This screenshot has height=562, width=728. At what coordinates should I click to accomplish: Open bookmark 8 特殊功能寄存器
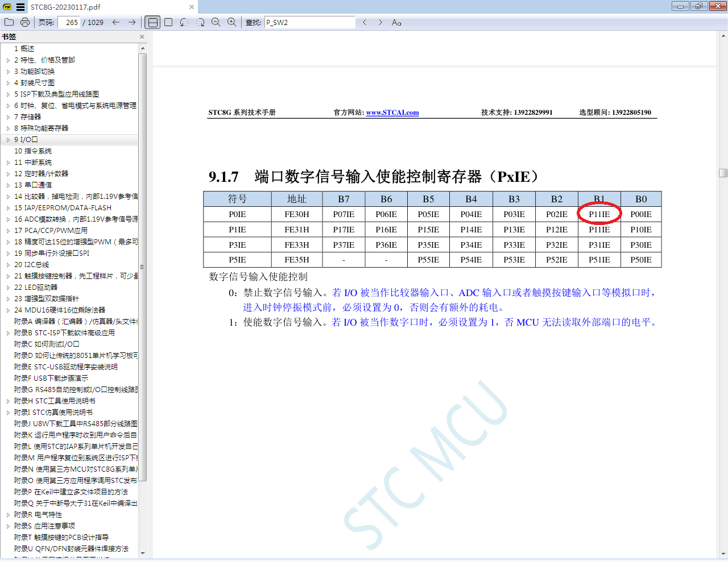[41, 128]
